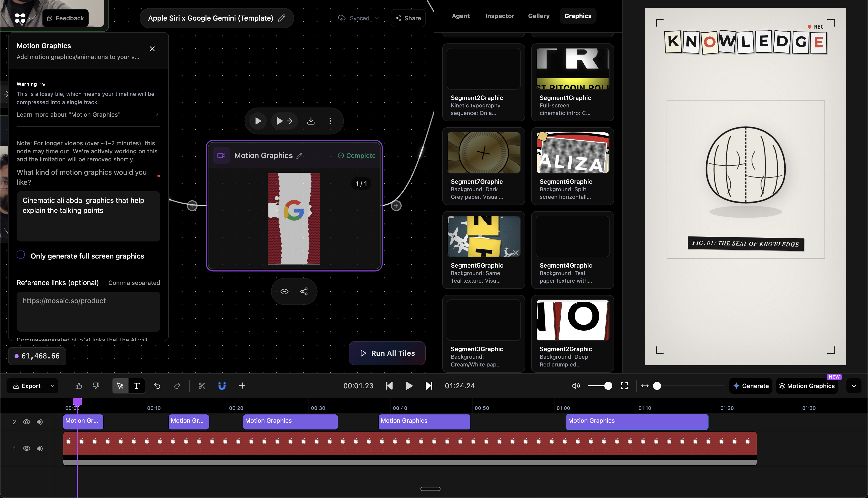Screen dimensions: 868x498
Task: Select the Segment7Graphic thumbnail
Action: pos(483,152)
